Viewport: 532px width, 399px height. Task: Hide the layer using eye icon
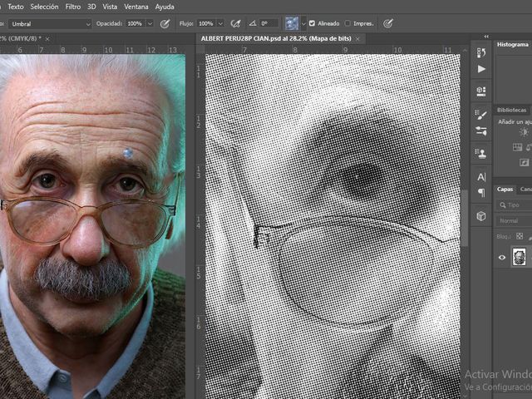coord(502,258)
